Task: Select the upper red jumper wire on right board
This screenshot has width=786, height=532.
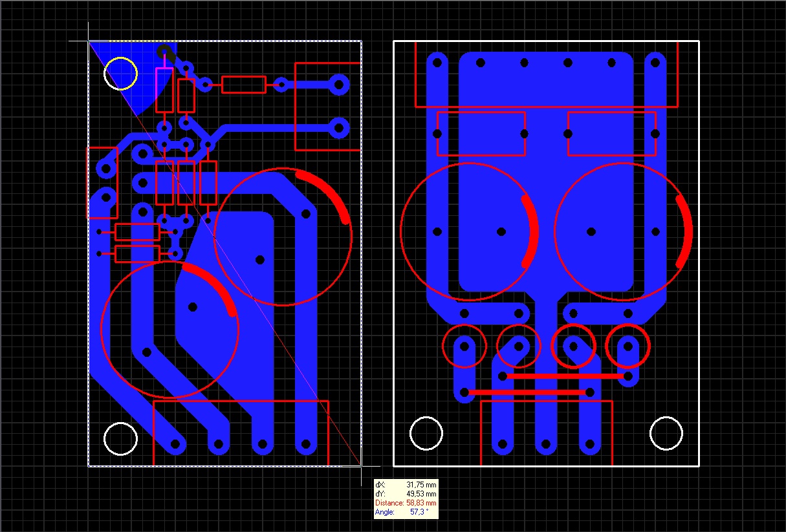Action: coord(567,376)
